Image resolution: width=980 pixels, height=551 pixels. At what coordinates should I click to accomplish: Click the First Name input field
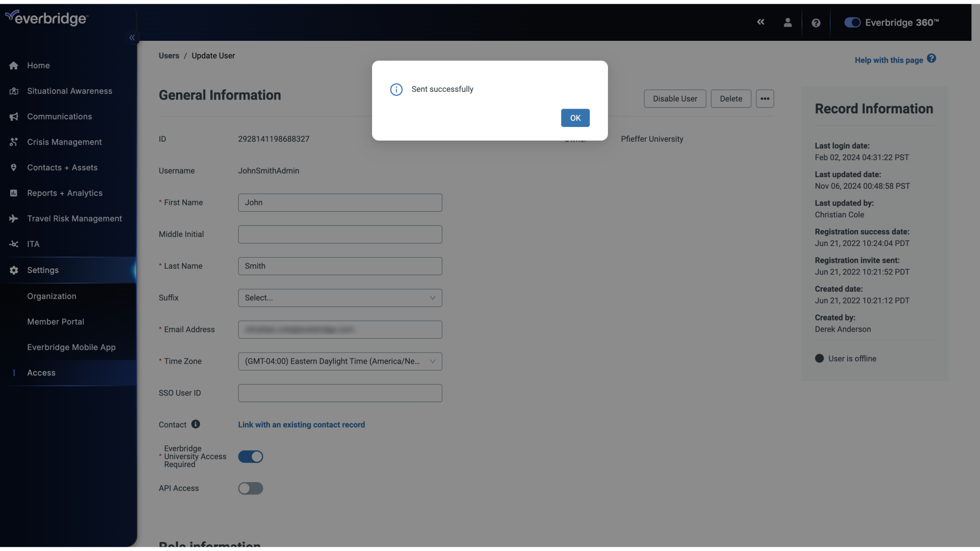pos(340,203)
